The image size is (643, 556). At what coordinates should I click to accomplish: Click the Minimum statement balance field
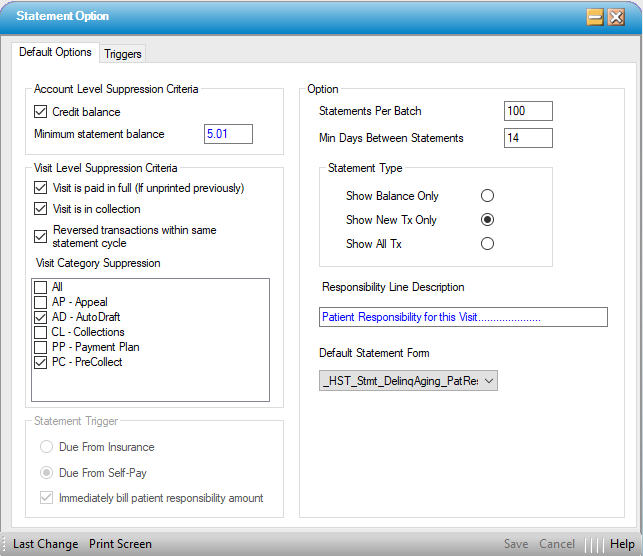[x=228, y=134]
